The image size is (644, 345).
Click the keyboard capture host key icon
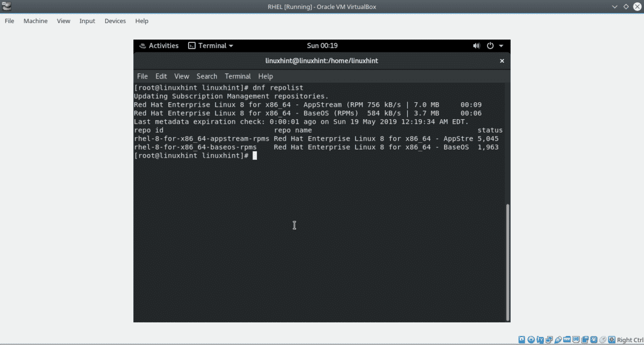[612, 340]
